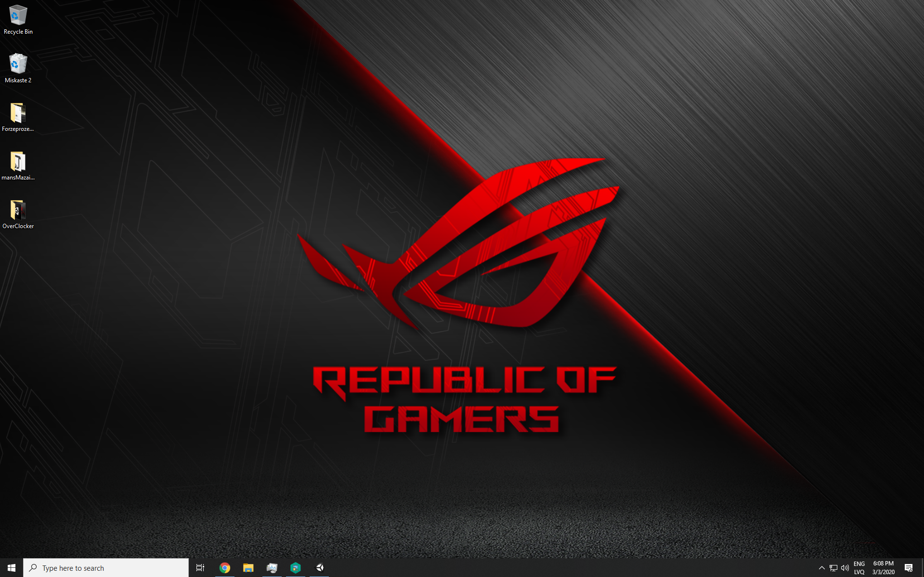This screenshot has width=924, height=577.
Task: Open the monitor app on the taskbar
Action: 272,568
